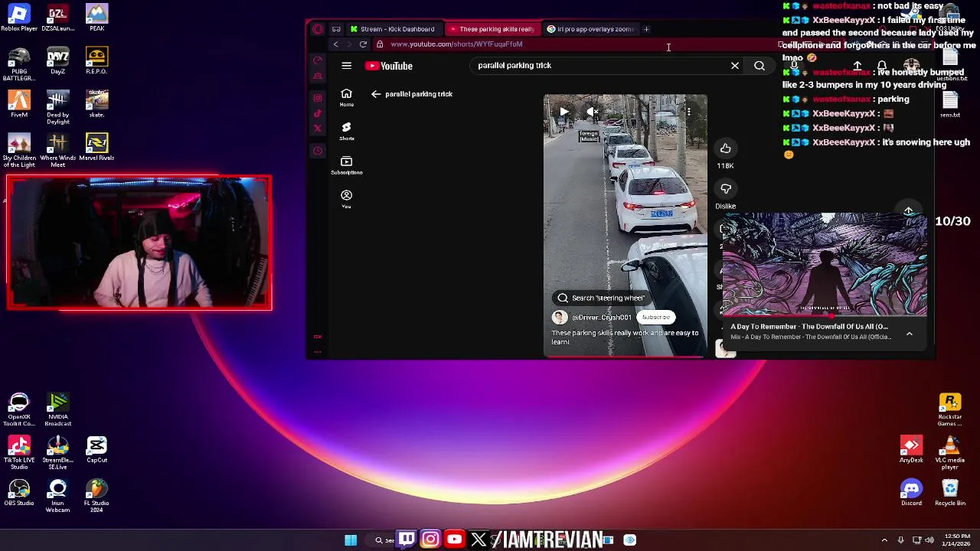Open the taskbar clock and date
This screenshot has height=551, width=980.
[x=957, y=540]
